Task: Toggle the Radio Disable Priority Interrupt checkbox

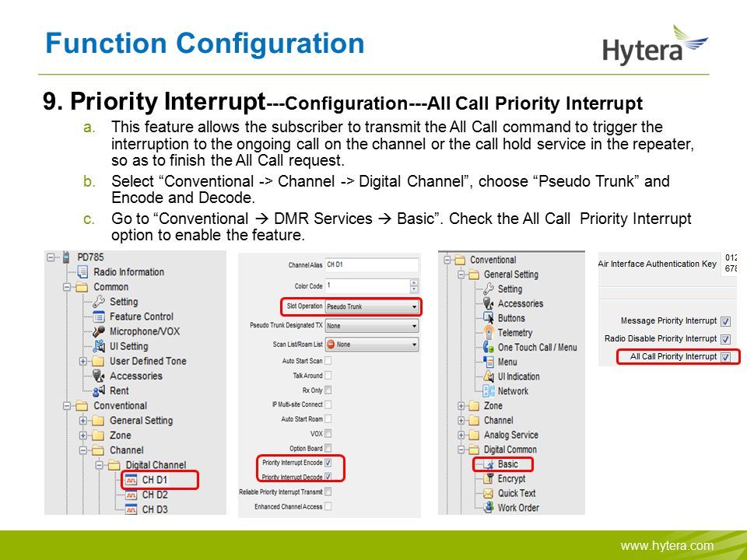Action: point(725,339)
